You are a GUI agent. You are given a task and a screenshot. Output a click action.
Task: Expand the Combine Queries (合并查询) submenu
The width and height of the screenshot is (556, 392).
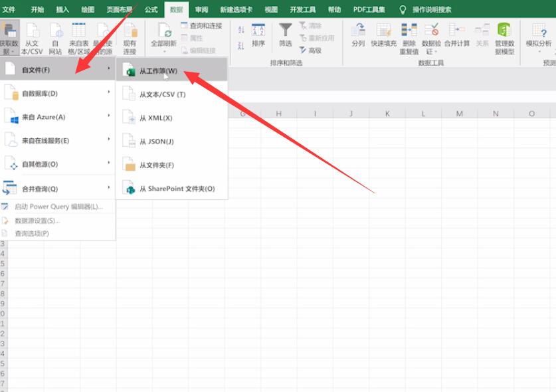[58, 189]
